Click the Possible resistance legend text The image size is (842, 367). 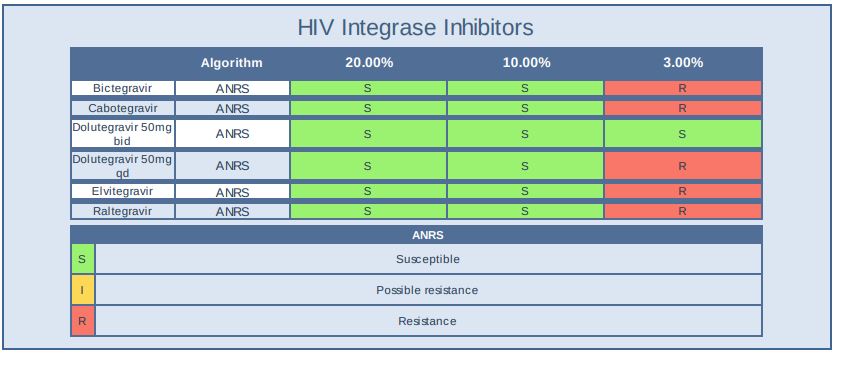427,290
